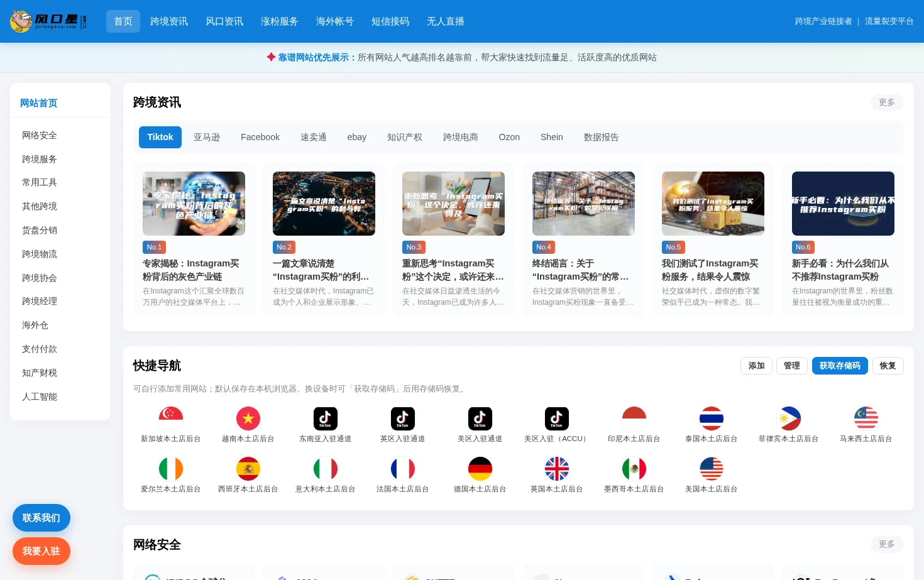
Task: Click 更多 in 网络安全 section
Action: coord(887,544)
